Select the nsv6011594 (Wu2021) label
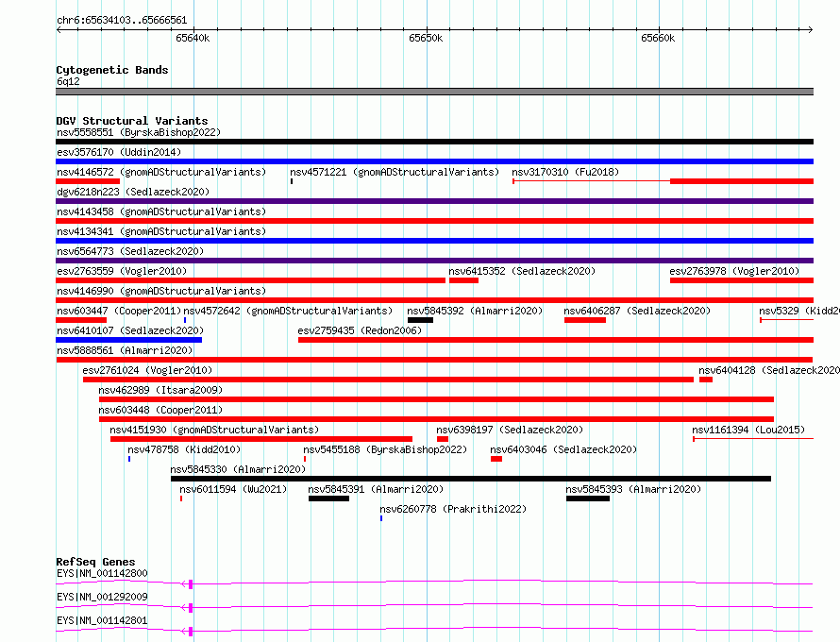The width and height of the screenshot is (840, 642). click(x=233, y=489)
